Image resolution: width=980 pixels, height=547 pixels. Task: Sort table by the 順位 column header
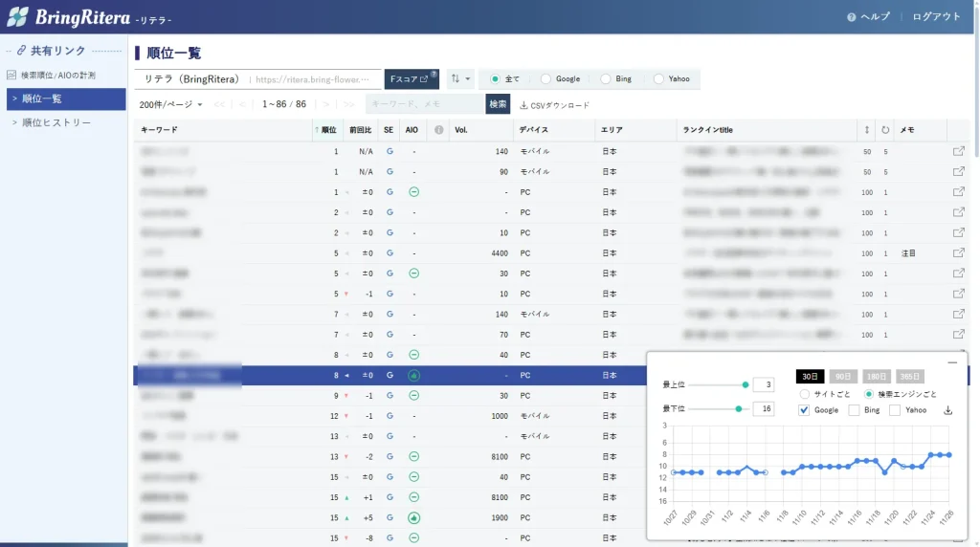(327, 129)
